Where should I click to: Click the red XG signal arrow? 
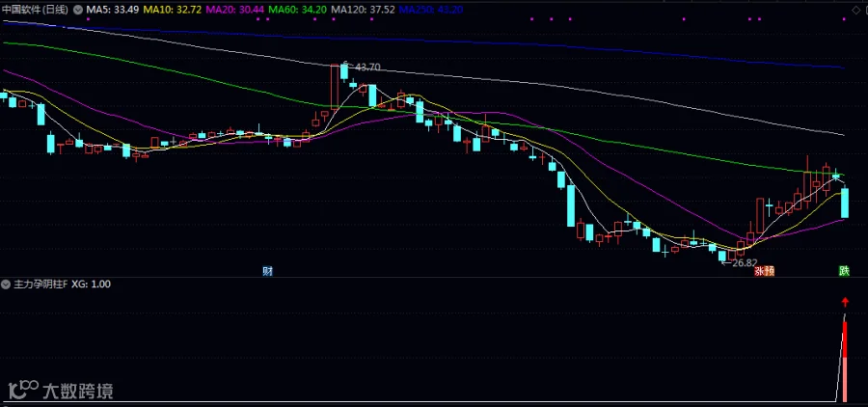845,302
